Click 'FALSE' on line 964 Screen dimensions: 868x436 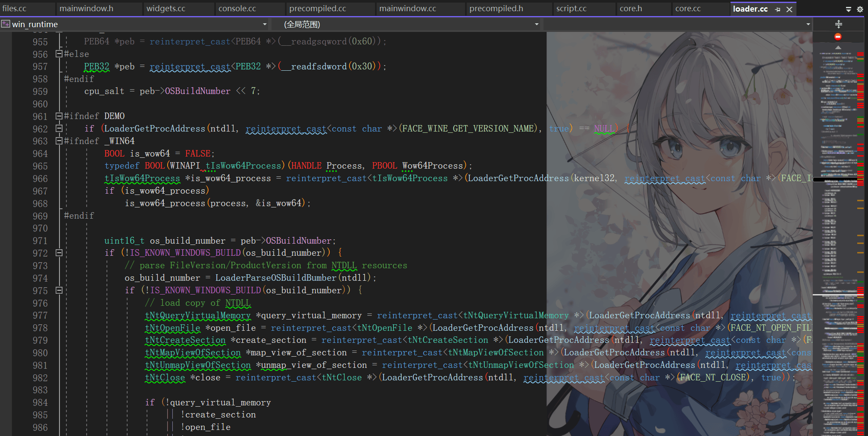point(198,154)
